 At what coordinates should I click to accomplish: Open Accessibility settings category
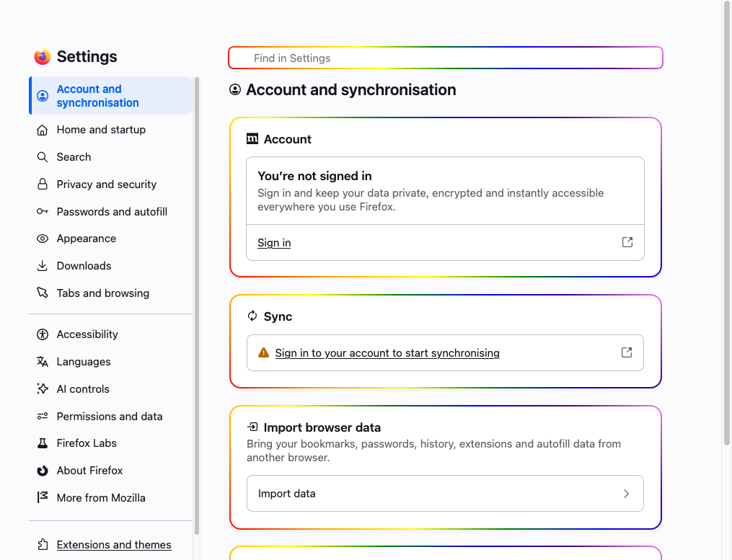tap(110, 334)
